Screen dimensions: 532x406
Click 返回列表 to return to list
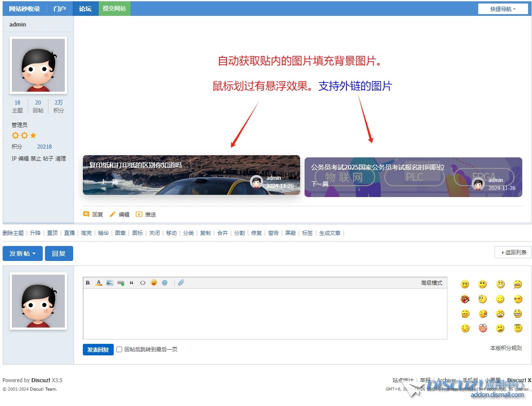[x=513, y=253]
